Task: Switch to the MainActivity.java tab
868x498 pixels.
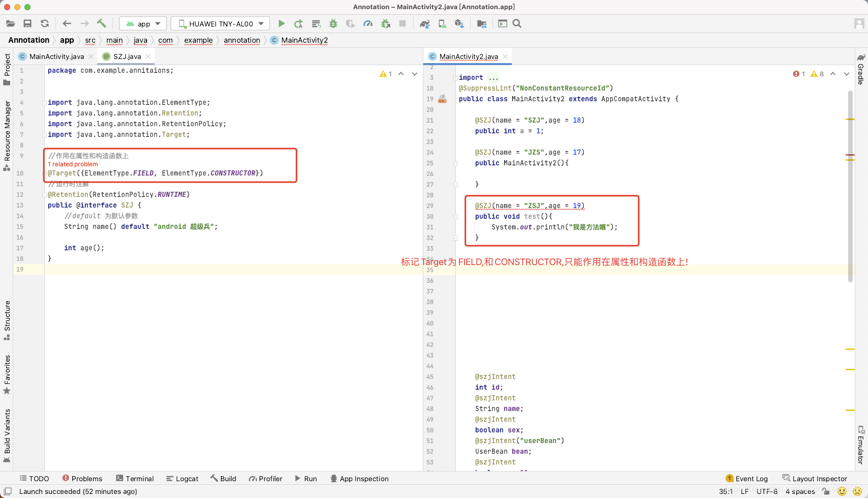Action: click(x=56, y=56)
